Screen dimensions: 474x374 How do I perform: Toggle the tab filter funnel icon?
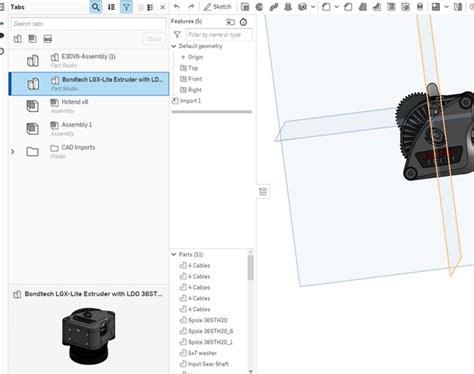[x=126, y=7]
